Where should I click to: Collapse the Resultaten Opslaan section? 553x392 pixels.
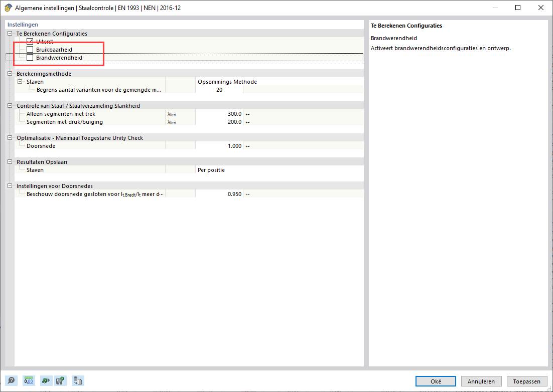tap(9, 161)
